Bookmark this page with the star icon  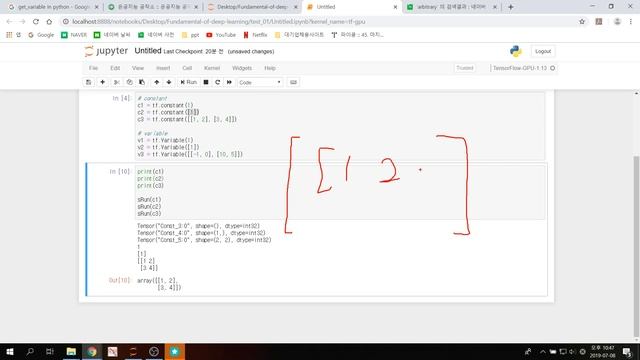tap(582, 22)
